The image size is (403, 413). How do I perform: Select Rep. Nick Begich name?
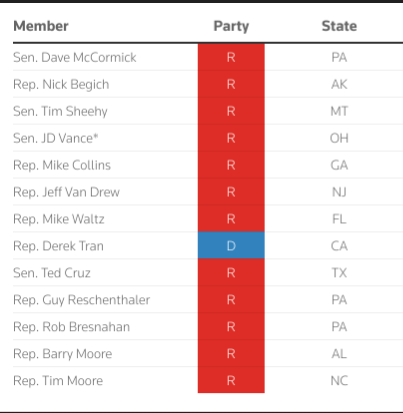click(x=61, y=85)
